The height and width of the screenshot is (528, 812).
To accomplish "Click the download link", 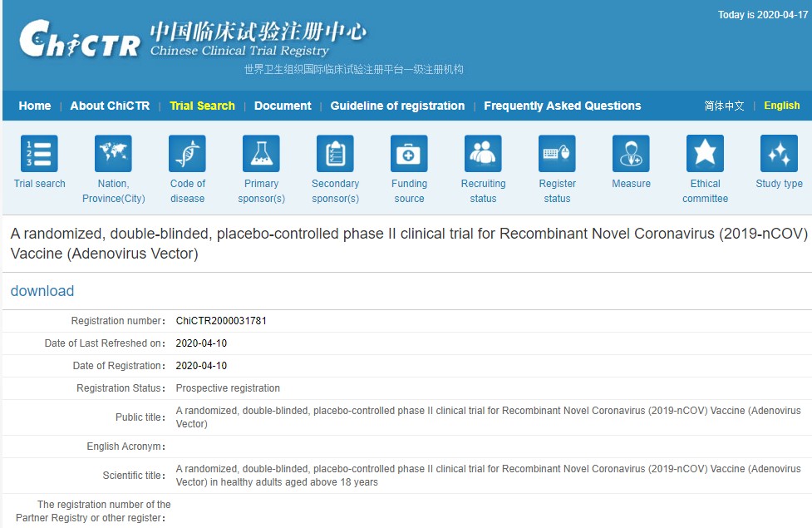I will (x=42, y=291).
